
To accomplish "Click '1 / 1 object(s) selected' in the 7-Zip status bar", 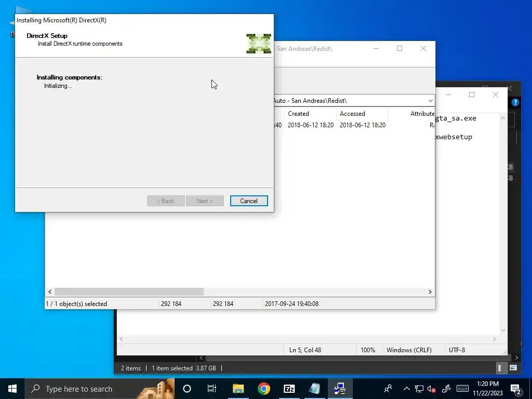I will pos(76,304).
